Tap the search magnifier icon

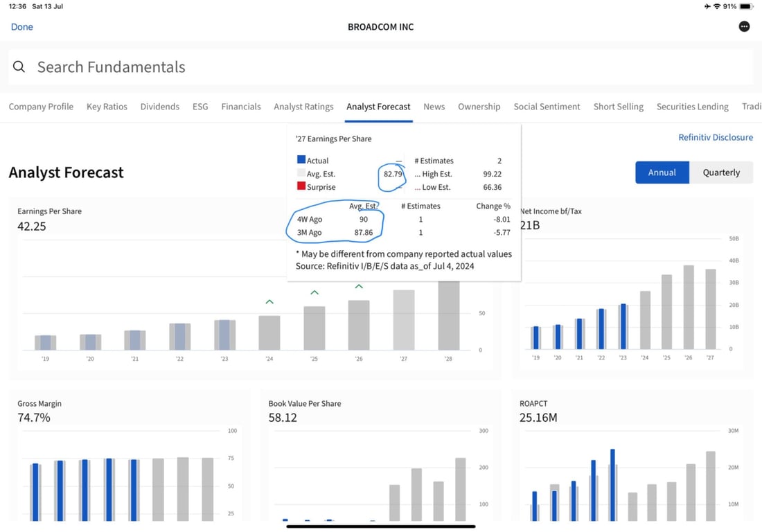tap(19, 66)
